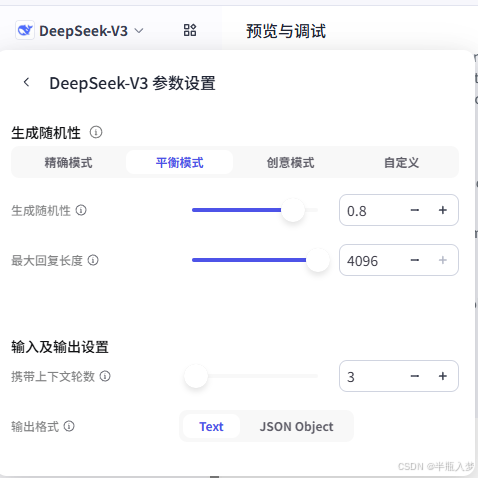The height and width of the screenshot is (478, 478).
Task: Click the 预览与调试 heading
Action: pos(286,31)
